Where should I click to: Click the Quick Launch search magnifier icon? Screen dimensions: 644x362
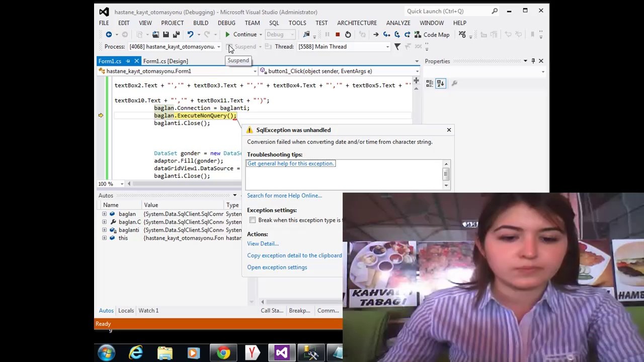click(495, 11)
